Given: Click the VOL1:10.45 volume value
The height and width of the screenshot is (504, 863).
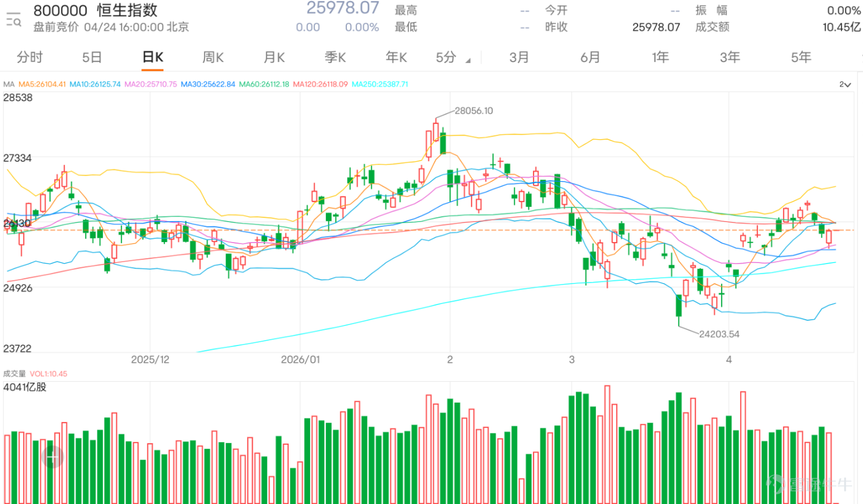Looking at the screenshot, I should [49, 374].
